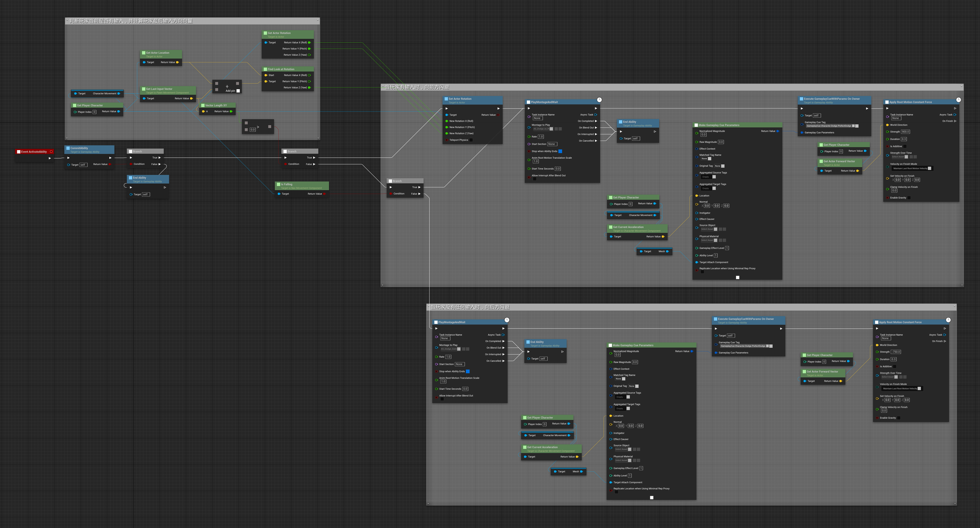Viewport: 980px width, 528px height.
Task: Click the Strength 900.0 input field
Action: pos(905,132)
